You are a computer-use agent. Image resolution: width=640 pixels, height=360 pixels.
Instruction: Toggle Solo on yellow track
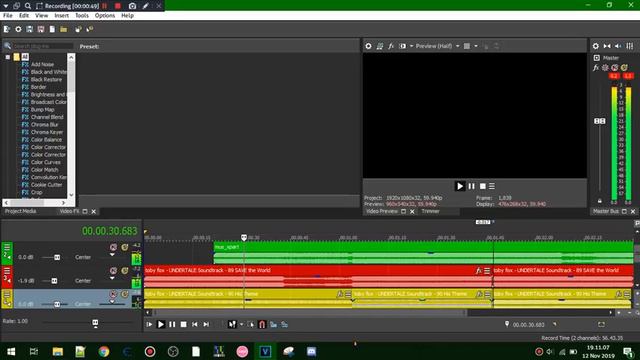124,294
